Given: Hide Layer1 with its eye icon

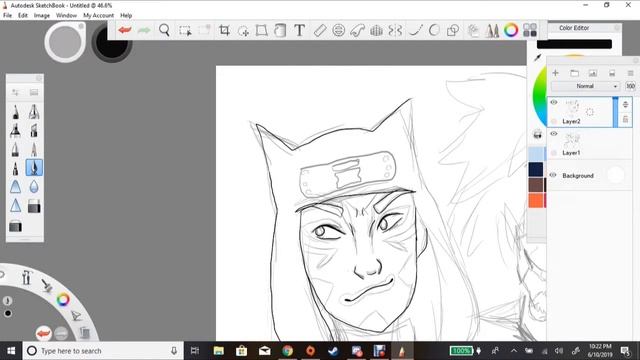Looking at the screenshot, I should pyautogui.click(x=554, y=133).
